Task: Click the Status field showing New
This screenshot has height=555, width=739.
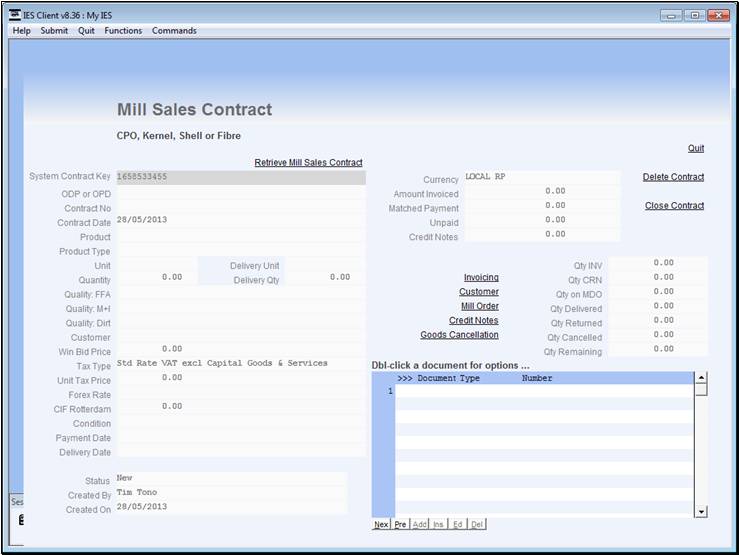Action: [x=231, y=479]
